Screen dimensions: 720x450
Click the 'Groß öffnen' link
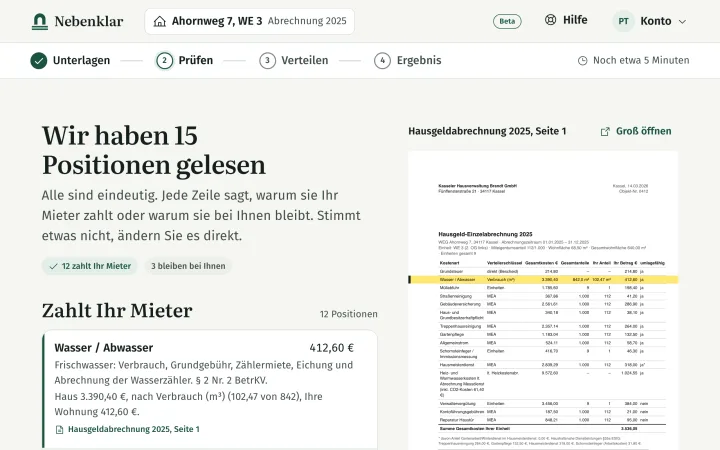[643, 131]
